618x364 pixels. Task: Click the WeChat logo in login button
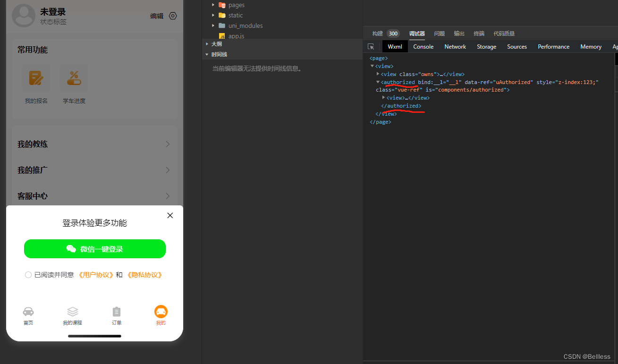coord(71,249)
